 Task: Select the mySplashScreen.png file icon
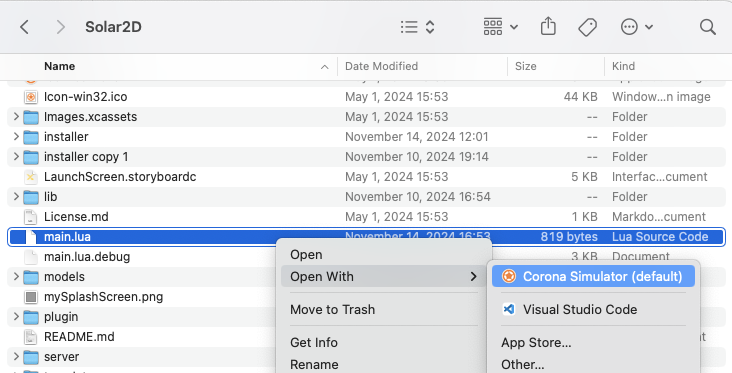click(31, 296)
